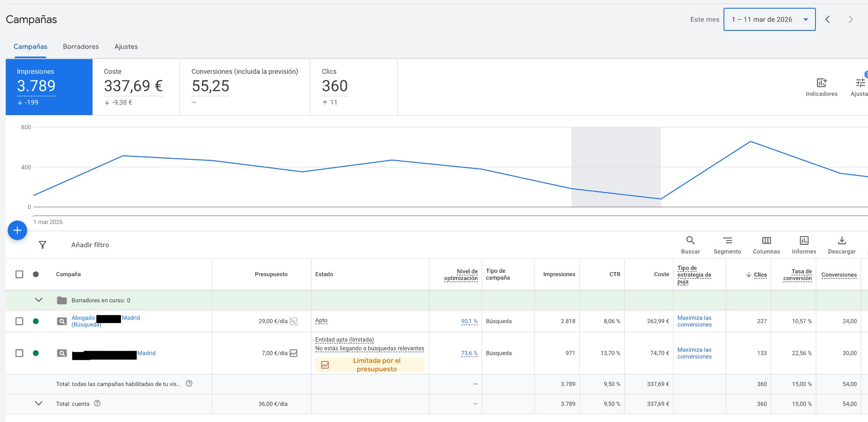Open the Columnas column editor
This screenshot has width=868, height=422.
(x=766, y=241)
